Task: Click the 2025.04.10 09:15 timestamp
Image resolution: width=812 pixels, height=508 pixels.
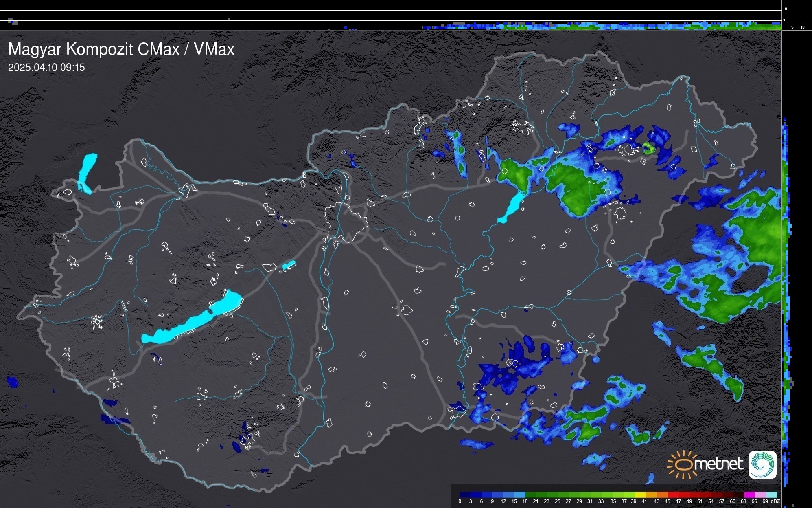Action: tap(46, 67)
